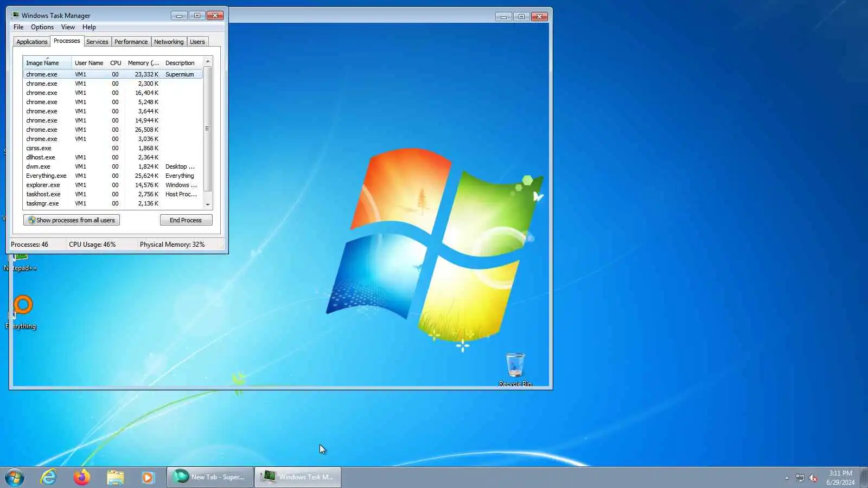Select chrome.exe row using 3,036 K
This screenshot has width=868, height=488.
[x=113, y=139]
